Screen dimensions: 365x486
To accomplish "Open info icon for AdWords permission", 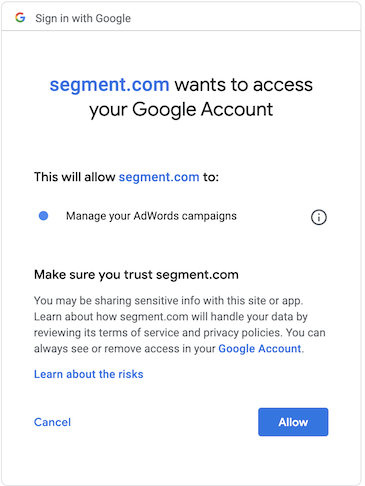I will coord(319,217).
